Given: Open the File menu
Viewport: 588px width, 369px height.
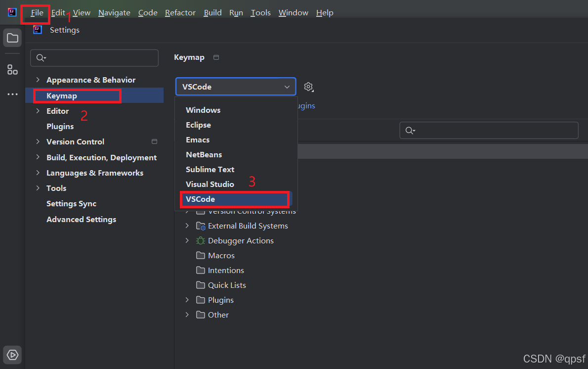Looking at the screenshot, I should 37,13.
